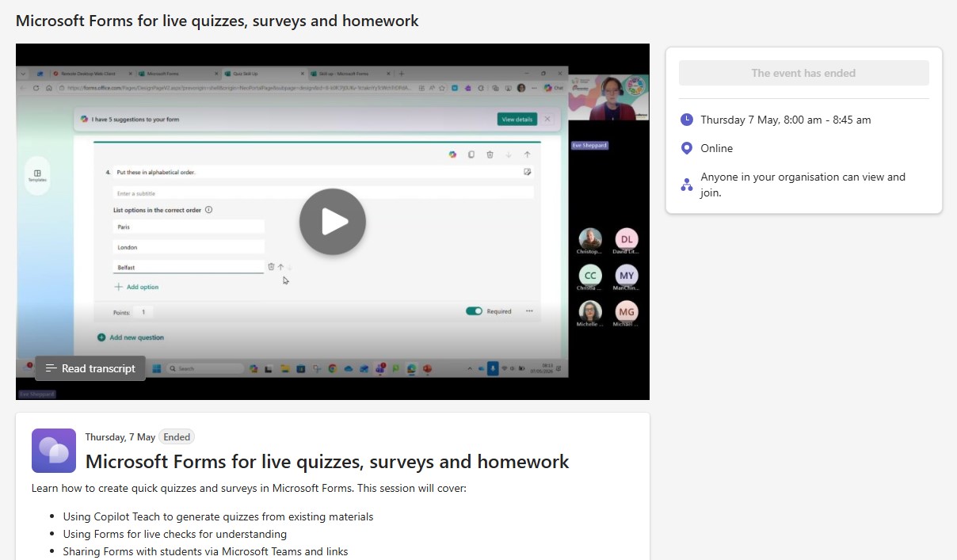
Task: Select the page heading above the video
Action: tap(217, 21)
